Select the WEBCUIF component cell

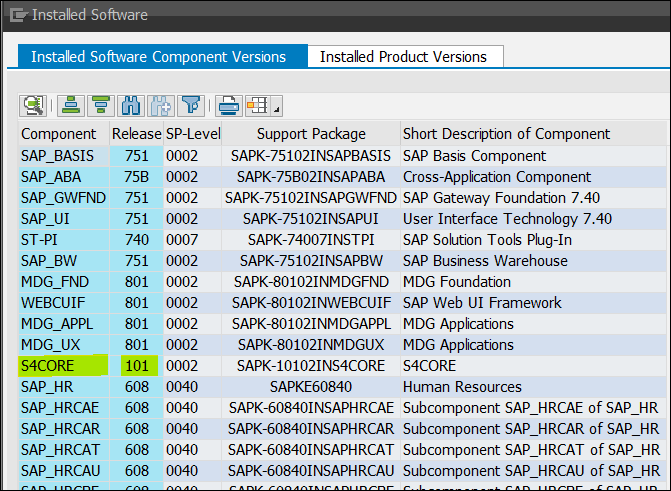tap(64, 303)
